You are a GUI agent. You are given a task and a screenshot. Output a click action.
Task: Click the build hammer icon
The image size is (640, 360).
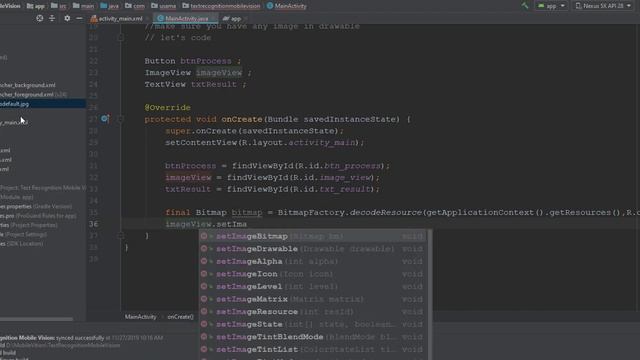click(525, 6)
